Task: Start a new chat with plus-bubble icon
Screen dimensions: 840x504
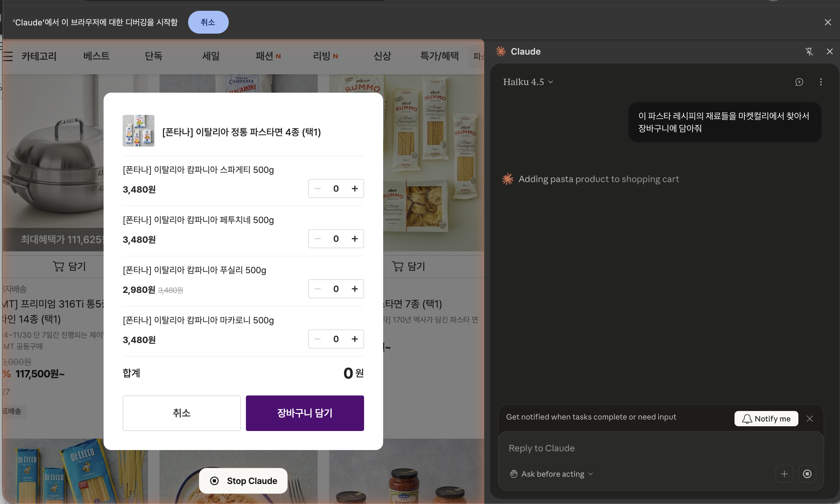Action: click(x=799, y=82)
